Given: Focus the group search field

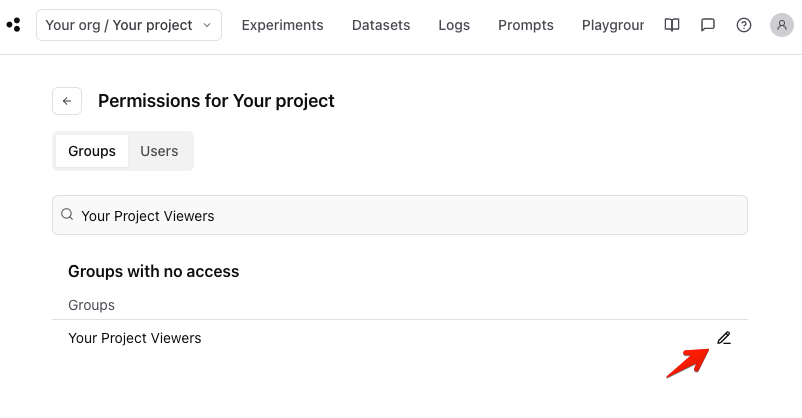Looking at the screenshot, I should coord(400,215).
